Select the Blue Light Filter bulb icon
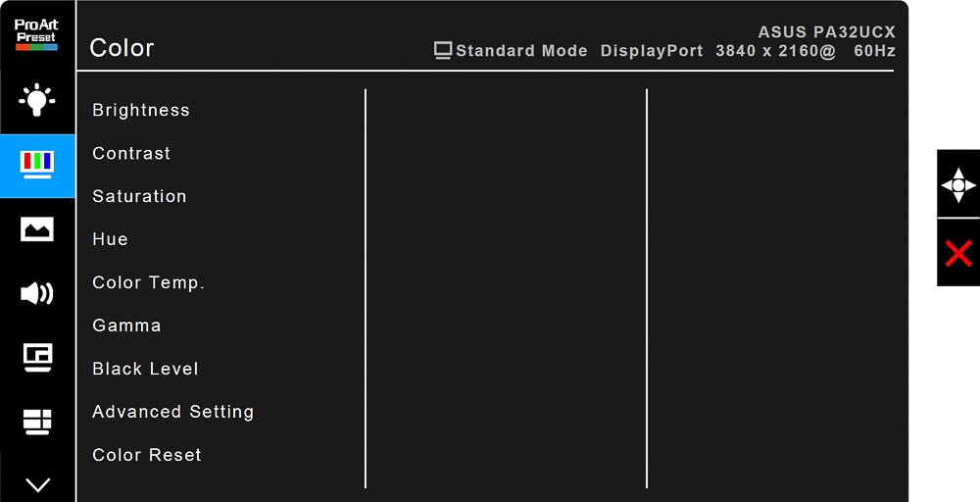The image size is (980, 502). click(36, 100)
